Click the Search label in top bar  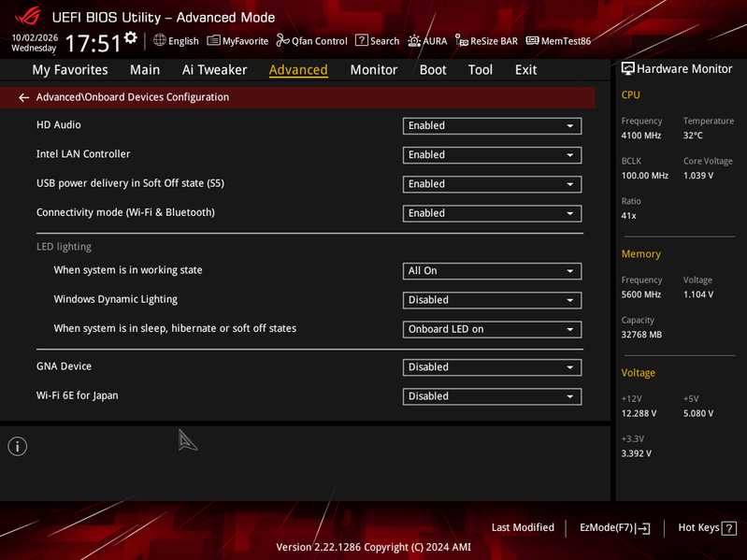[x=384, y=41]
